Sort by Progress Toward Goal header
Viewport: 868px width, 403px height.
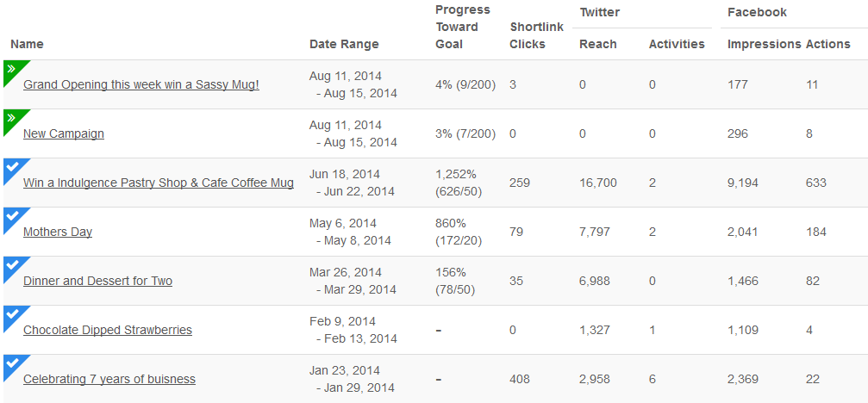pyautogui.click(x=463, y=27)
